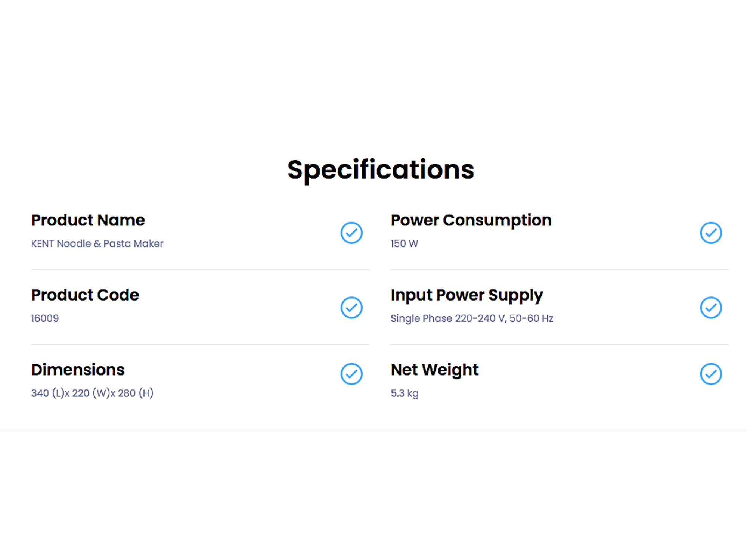Click the Input Power Supply heading
Viewport: 747px width, 560px height.
(x=467, y=295)
